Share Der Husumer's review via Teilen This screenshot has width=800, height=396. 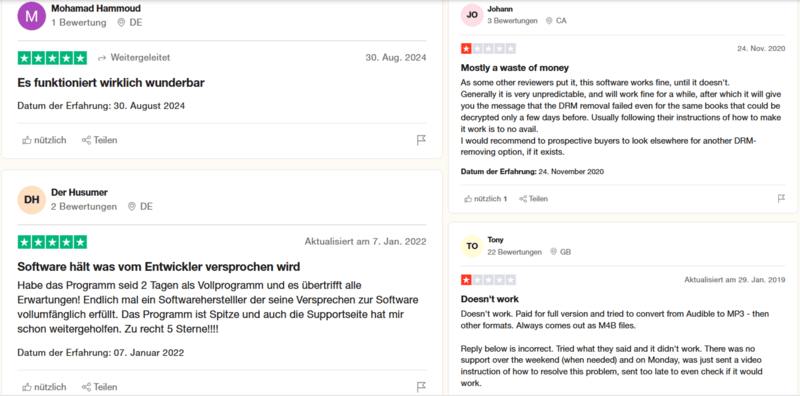click(99, 387)
